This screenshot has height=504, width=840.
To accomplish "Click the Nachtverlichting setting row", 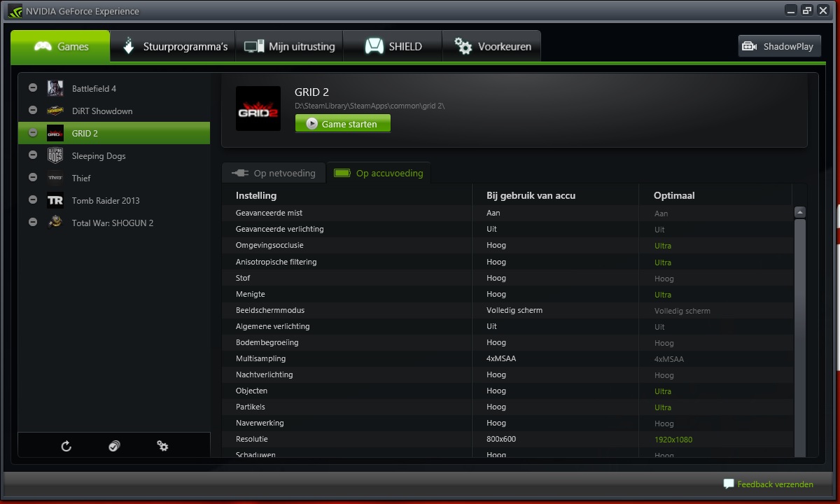I will (507, 374).
